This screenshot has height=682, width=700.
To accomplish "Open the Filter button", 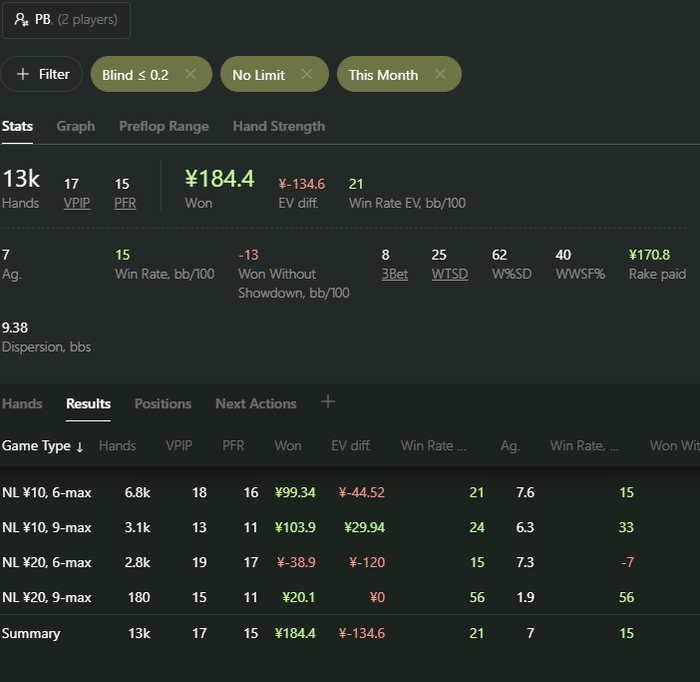I will (42, 74).
